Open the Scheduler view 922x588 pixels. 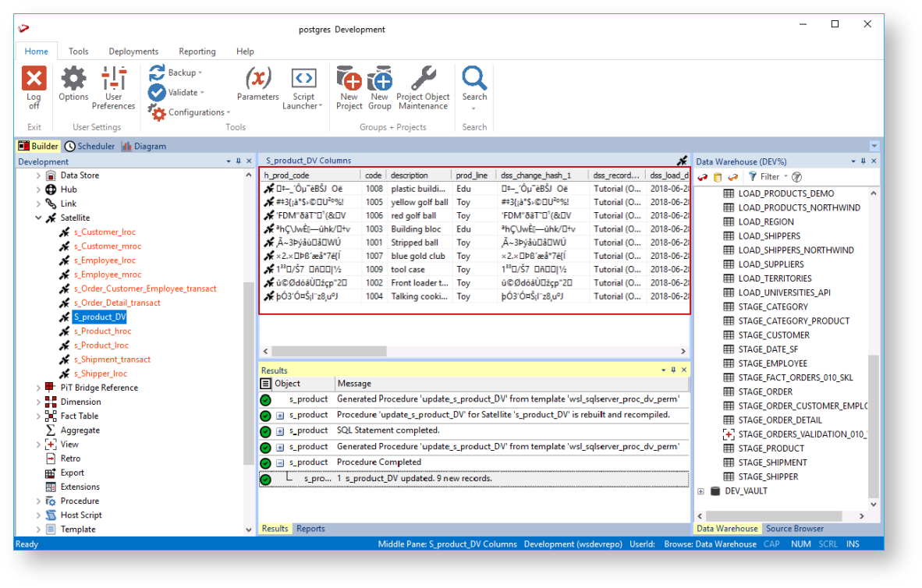click(90, 146)
